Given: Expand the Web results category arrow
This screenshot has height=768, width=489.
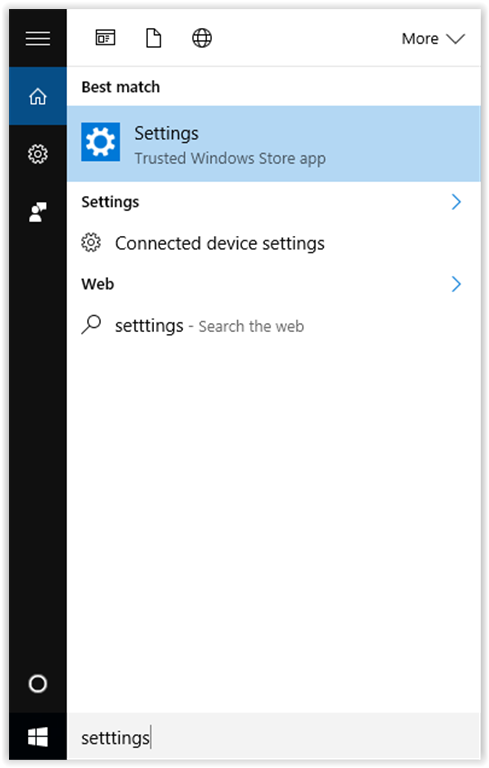Looking at the screenshot, I should 456,284.
